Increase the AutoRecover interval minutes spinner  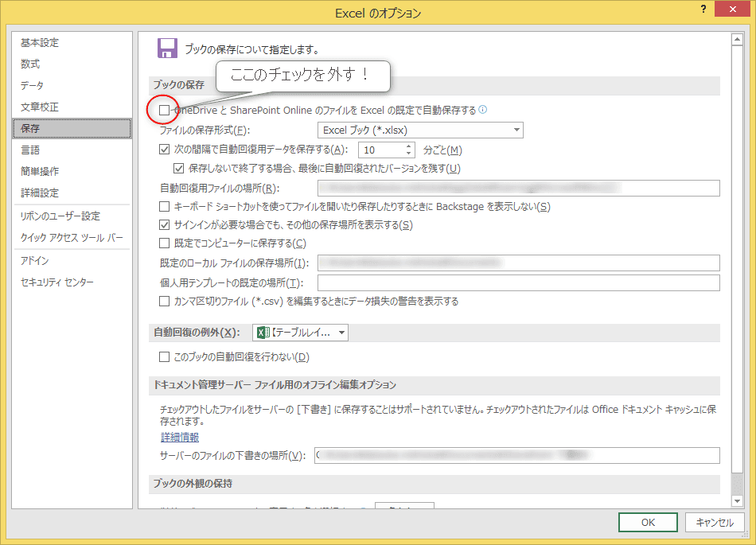pos(409,146)
